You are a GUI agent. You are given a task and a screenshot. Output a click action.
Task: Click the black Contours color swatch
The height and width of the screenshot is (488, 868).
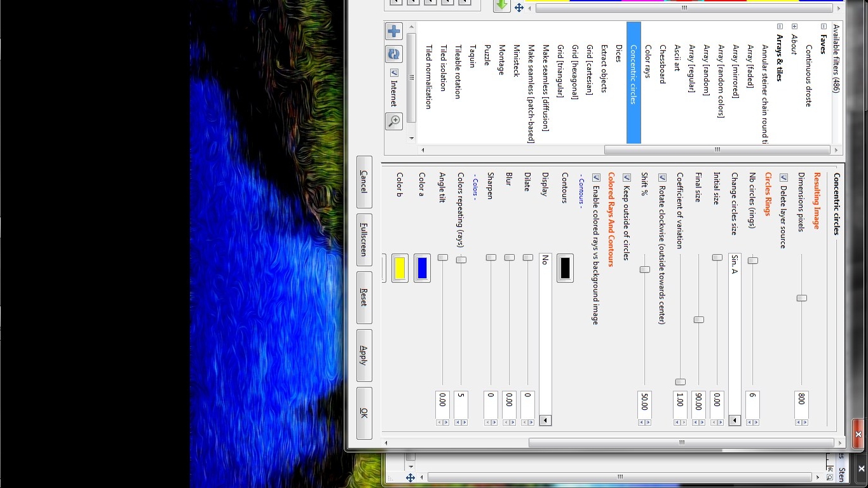tap(565, 268)
